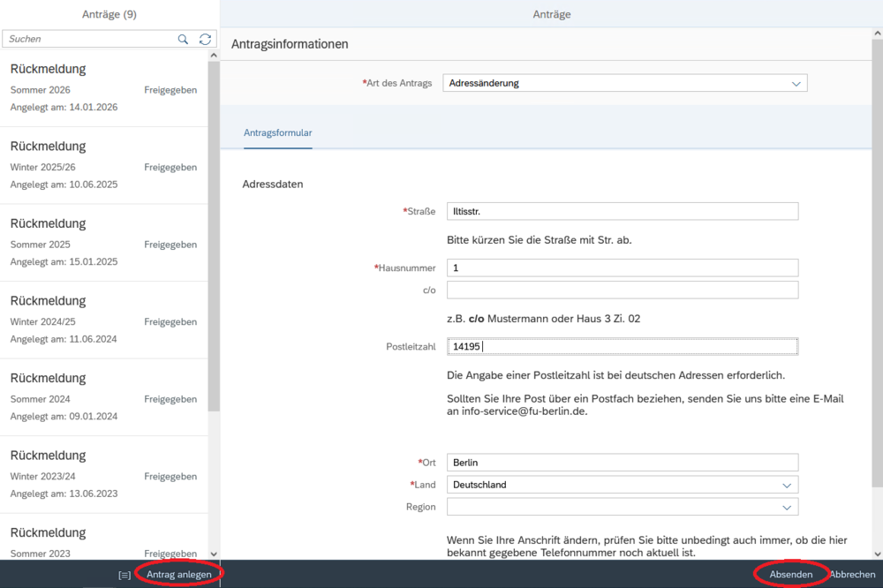883x588 pixels.
Task: Click the 'Angelegt am: 09.01.2024' text
Action: 64,416
